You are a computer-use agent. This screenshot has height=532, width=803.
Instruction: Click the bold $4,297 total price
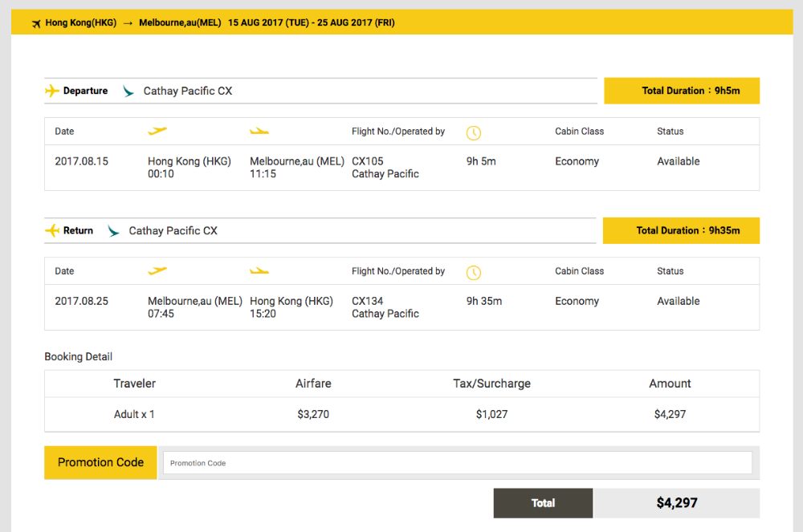click(x=677, y=503)
